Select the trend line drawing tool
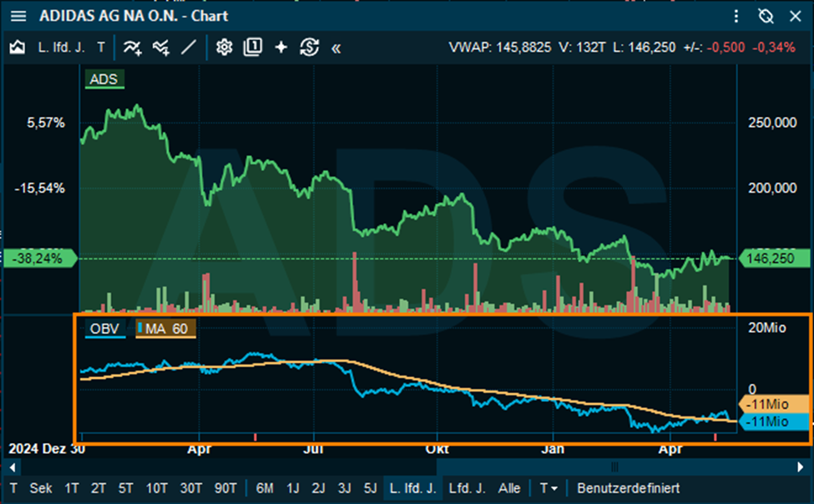814x504 pixels. (189, 48)
